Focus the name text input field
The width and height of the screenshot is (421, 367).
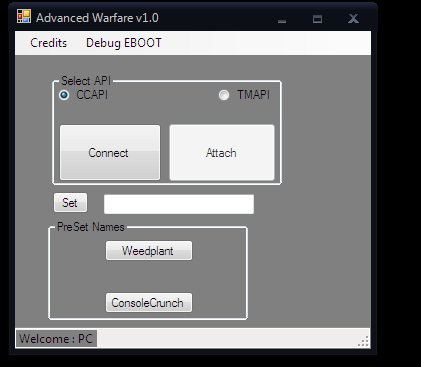coord(179,204)
